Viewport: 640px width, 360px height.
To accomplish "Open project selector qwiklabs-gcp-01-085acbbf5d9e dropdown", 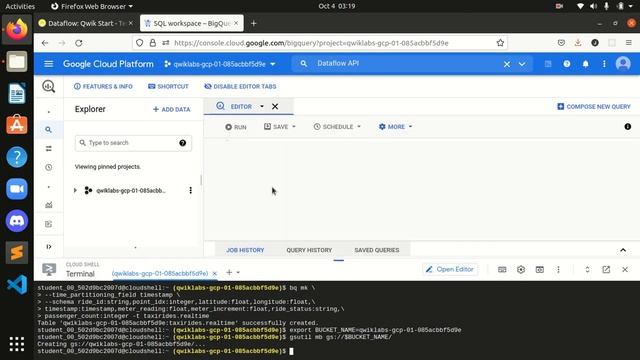I will [220, 64].
